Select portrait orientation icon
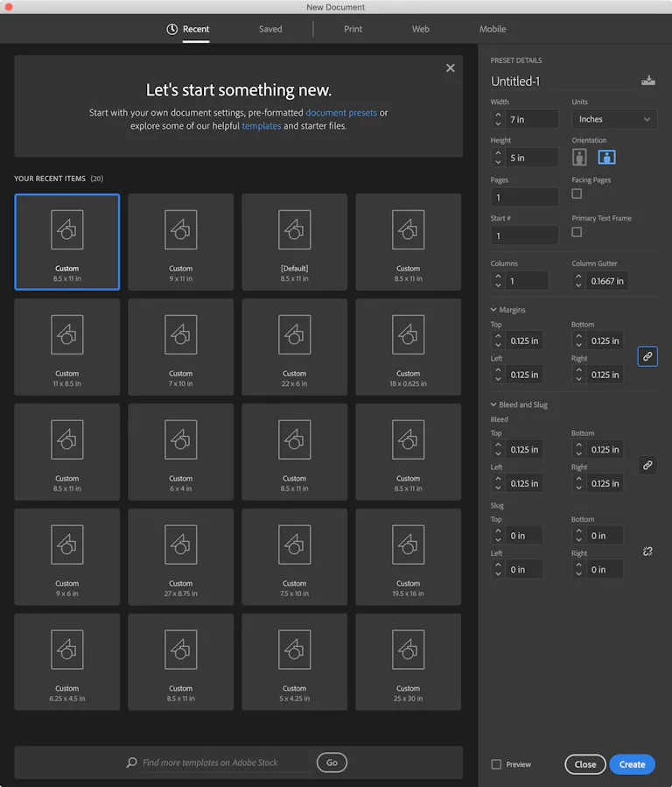Viewport: 672px width, 787px height. click(579, 157)
